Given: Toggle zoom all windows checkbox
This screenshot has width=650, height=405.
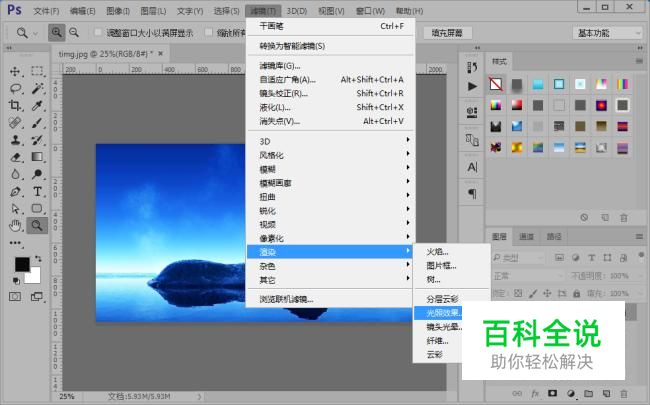Looking at the screenshot, I should [x=209, y=32].
